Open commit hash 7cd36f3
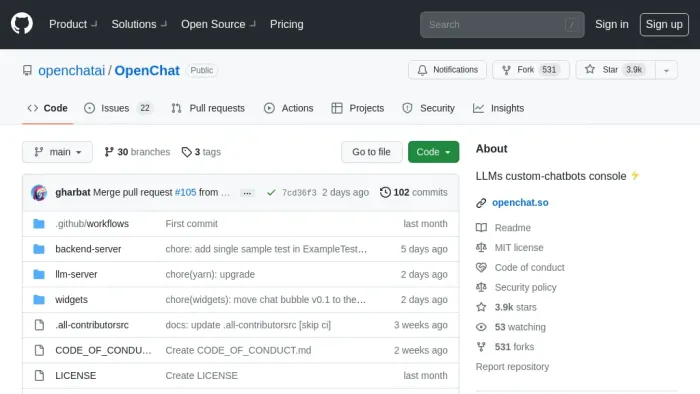 [299, 193]
